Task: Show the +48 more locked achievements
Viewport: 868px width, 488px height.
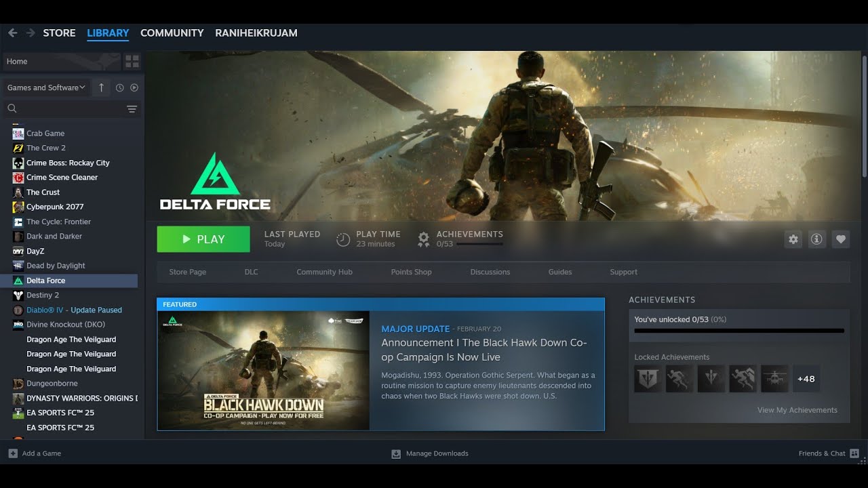Action: coord(806,379)
